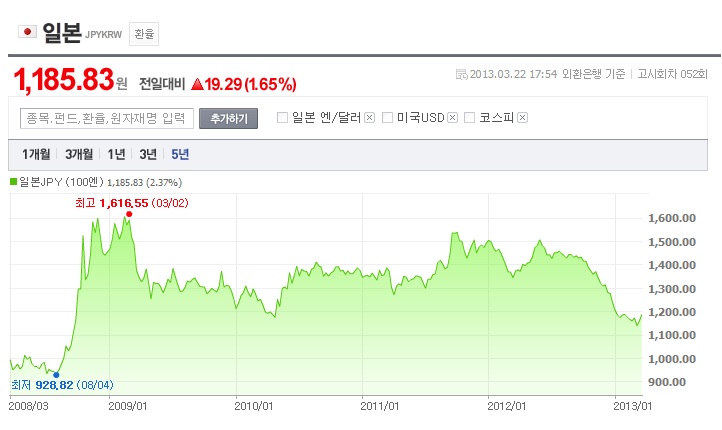Select the 5년 period tab
The height and width of the screenshot is (430, 722).
[x=180, y=154]
